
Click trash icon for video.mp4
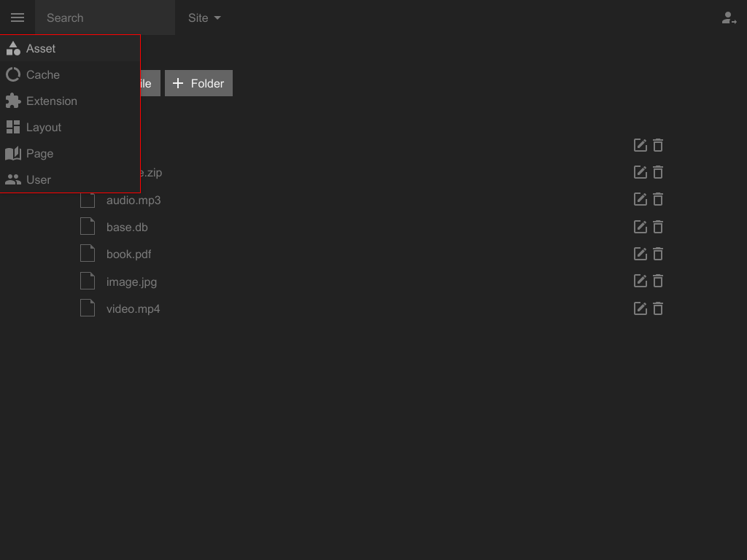tap(658, 308)
